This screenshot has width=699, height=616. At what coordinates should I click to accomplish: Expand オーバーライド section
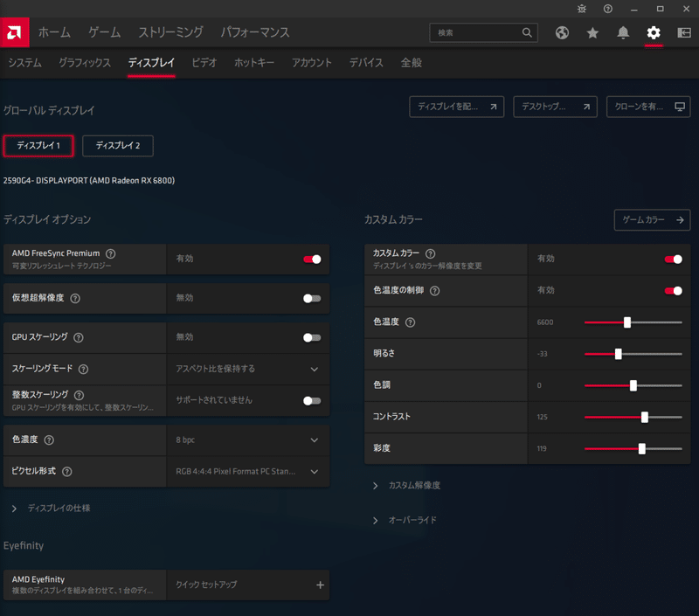pos(405,520)
